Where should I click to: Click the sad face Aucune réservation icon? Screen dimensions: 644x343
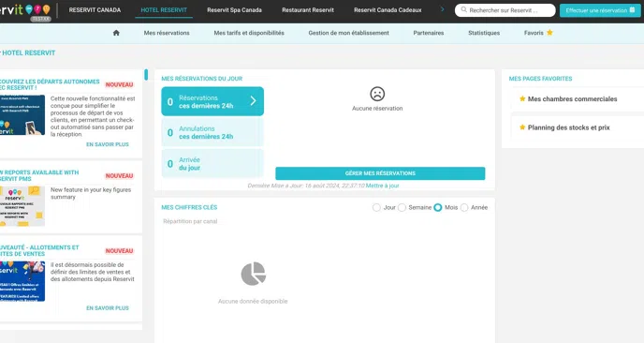click(377, 94)
